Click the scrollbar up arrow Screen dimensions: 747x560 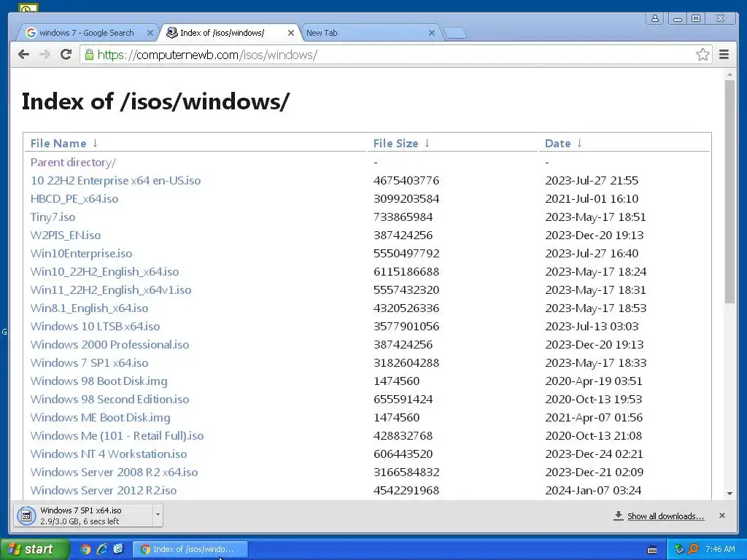[729, 75]
